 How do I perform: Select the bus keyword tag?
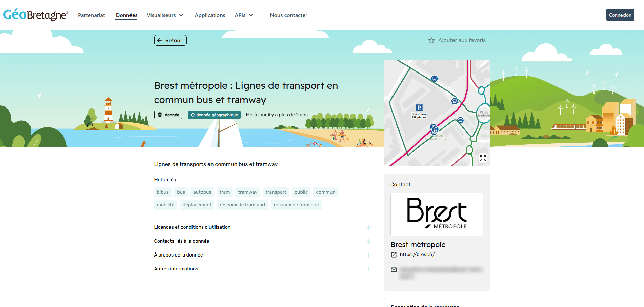coord(181,192)
